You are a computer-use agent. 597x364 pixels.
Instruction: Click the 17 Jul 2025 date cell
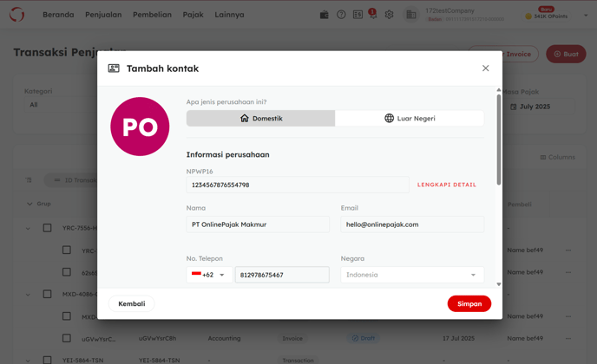458,338
